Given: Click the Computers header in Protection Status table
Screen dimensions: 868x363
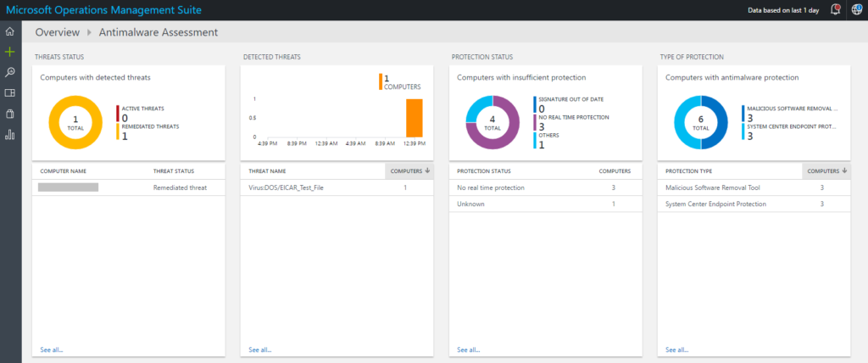Looking at the screenshot, I should click(x=615, y=171).
